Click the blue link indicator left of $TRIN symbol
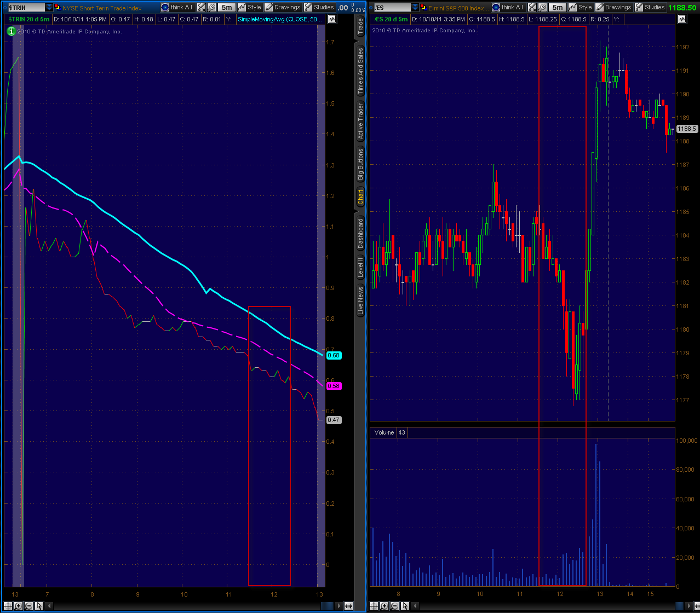Viewport: 700px width, 613px height. pyautogui.click(x=5, y=8)
